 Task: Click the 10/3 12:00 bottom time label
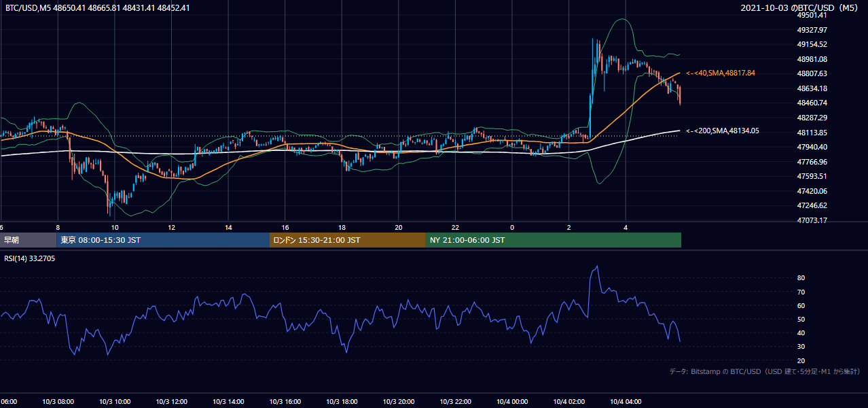171,402
